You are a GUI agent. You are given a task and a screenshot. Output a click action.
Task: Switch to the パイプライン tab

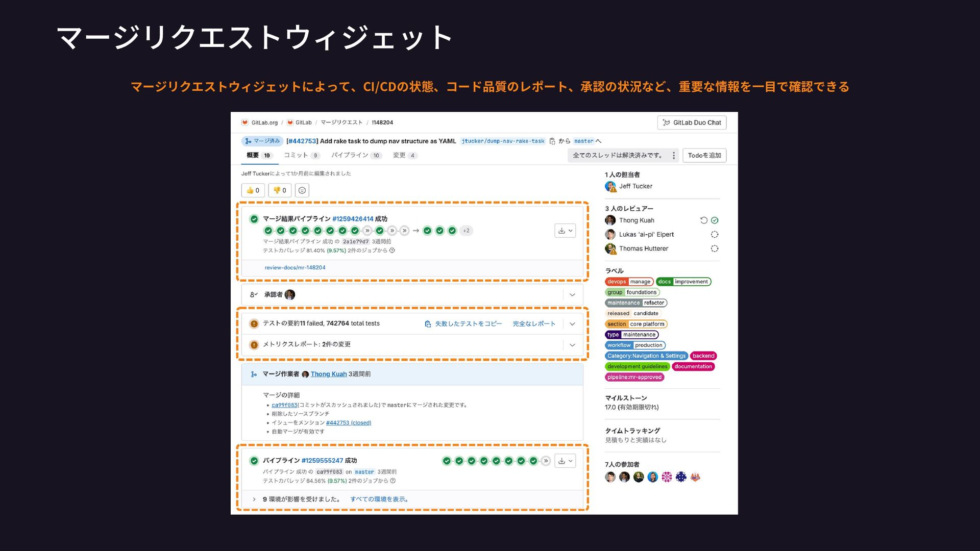[350, 156]
